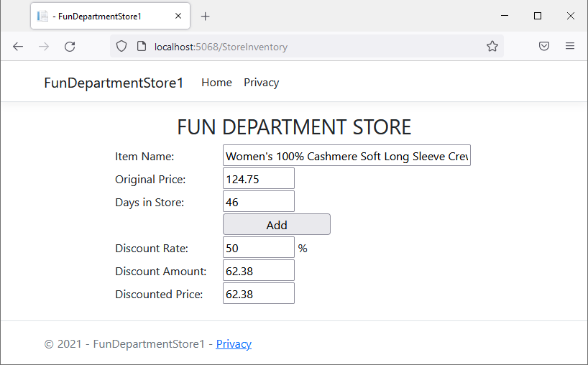This screenshot has height=365, width=588.
Task: Follow the footer Privacy link
Action: pos(234,343)
